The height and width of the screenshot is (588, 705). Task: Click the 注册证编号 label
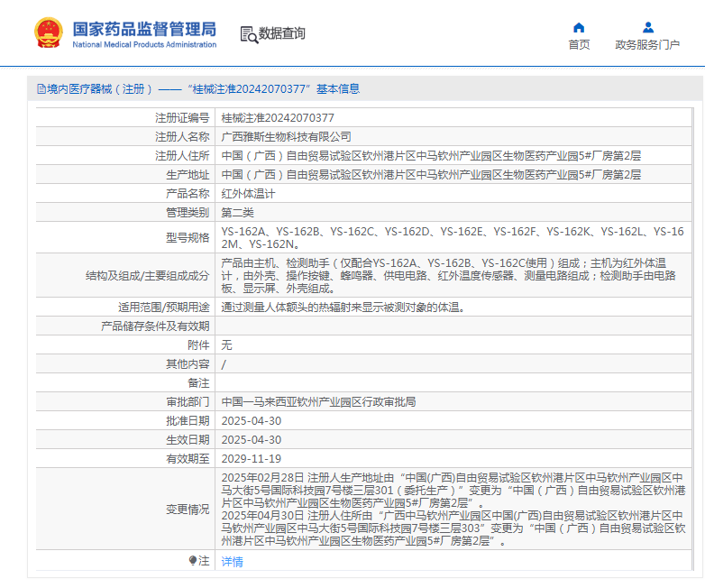(182, 118)
